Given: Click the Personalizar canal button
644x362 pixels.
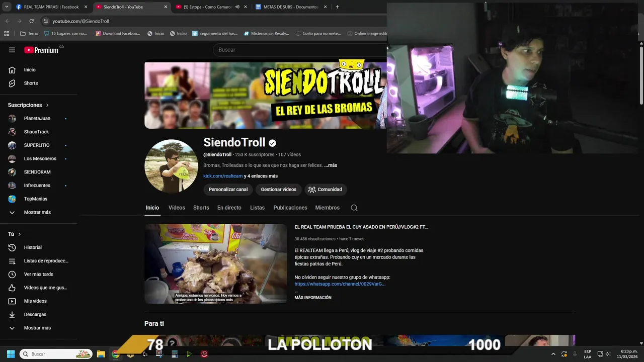Looking at the screenshot, I should click(x=228, y=190).
